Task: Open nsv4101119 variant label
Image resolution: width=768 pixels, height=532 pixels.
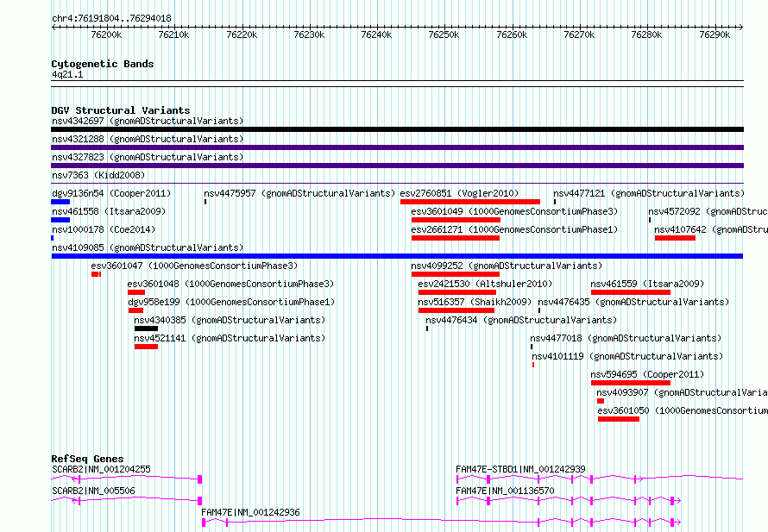Action: (x=627, y=356)
